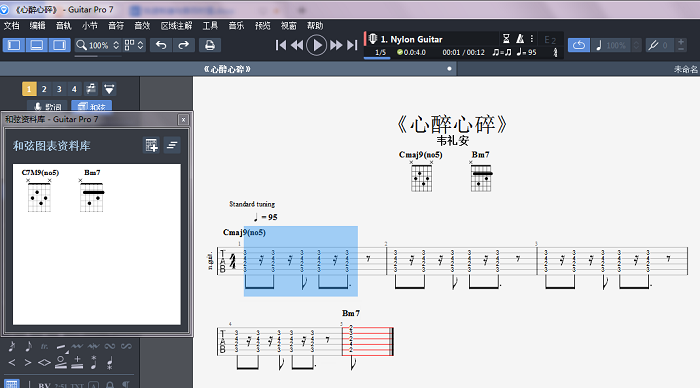Click the 1. Nylon Guitar track name
Viewport: 700px width, 388px height.
411,39
